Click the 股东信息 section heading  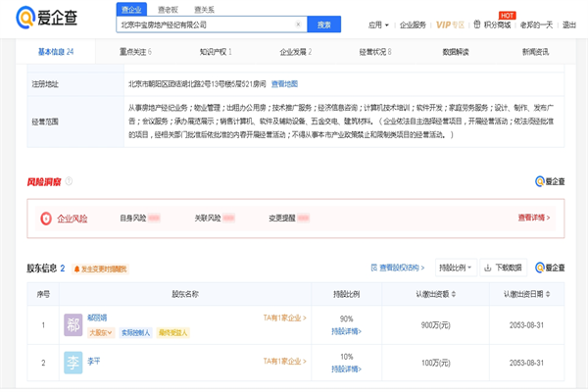coord(41,269)
